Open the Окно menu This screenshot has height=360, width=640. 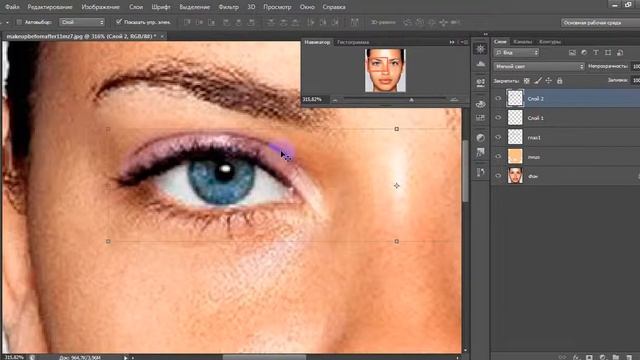[307, 7]
